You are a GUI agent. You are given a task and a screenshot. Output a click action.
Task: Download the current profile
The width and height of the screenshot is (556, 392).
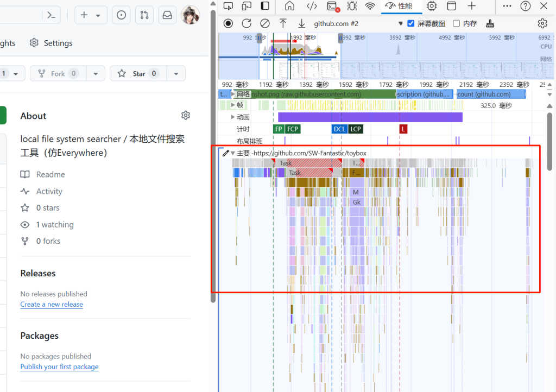click(x=301, y=23)
